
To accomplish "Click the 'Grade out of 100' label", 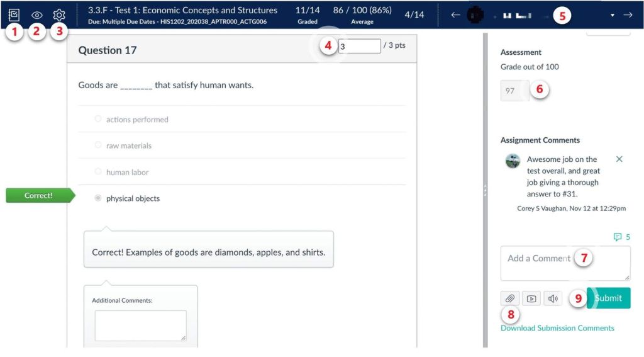I will [530, 67].
